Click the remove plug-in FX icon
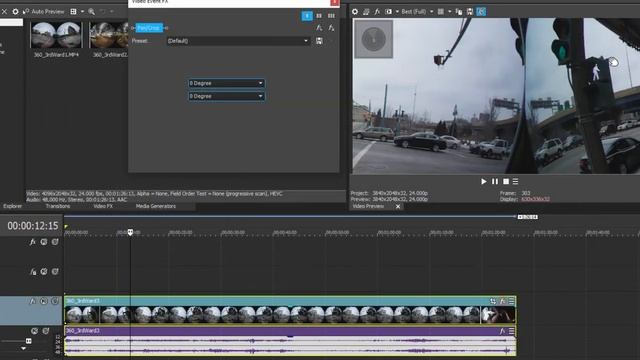Screen dimensions: 640x360 point(331,28)
